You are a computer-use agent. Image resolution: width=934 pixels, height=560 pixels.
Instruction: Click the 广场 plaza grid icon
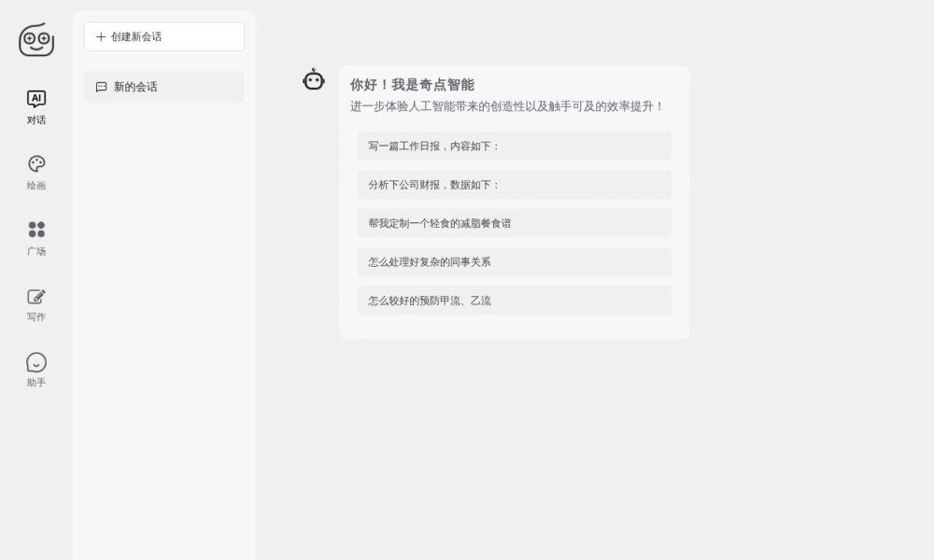coord(35,231)
